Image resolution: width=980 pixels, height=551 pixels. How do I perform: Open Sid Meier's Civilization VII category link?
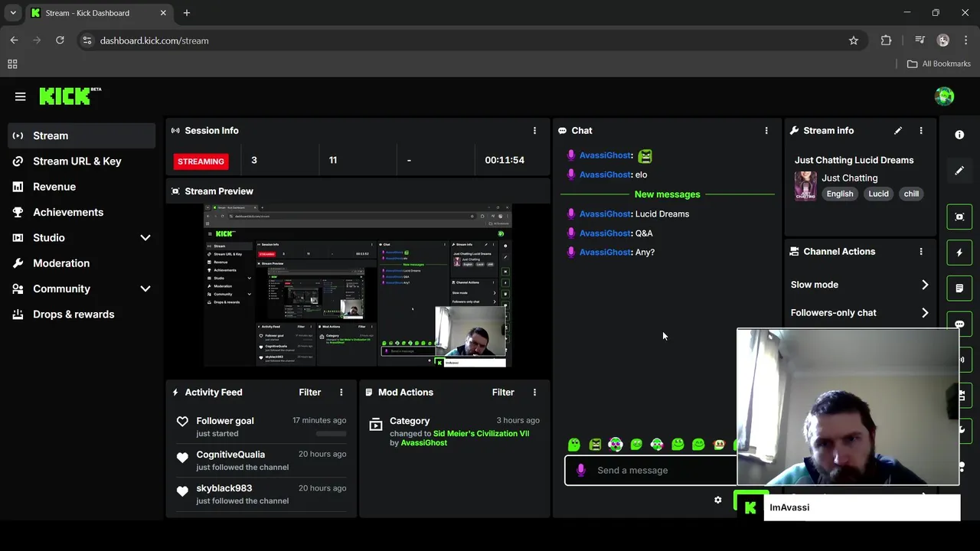pyautogui.click(x=481, y=433)
